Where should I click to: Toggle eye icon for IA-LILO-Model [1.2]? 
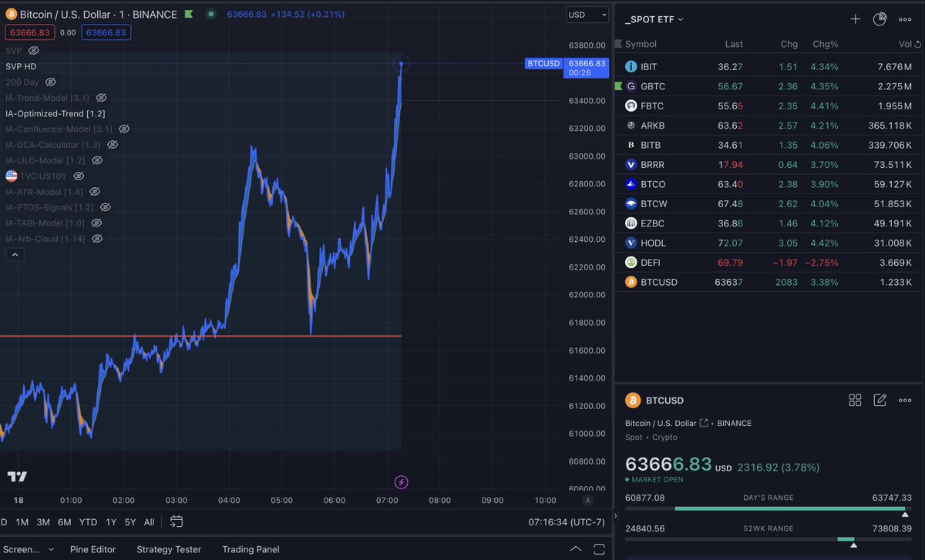point(97,160)
